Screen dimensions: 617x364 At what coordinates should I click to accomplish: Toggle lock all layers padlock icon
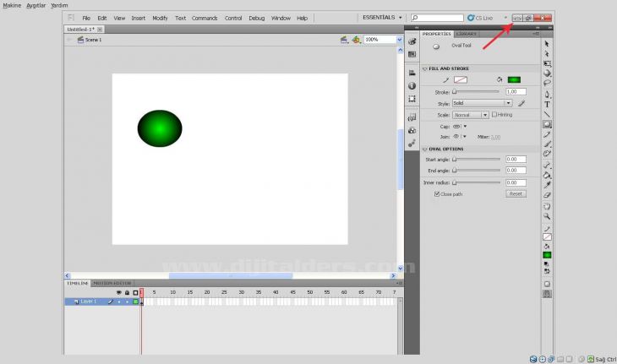click(x=127, y=292)
